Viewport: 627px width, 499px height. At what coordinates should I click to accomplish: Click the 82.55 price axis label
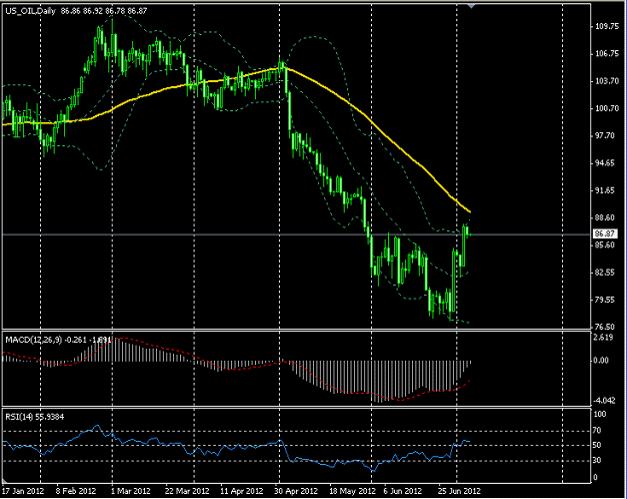(x=605, y=272)
